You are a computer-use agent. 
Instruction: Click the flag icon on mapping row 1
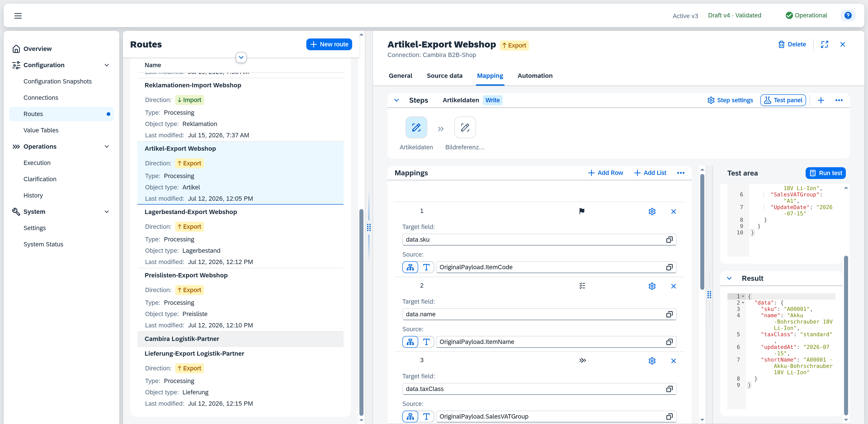[x=582, y=211]
